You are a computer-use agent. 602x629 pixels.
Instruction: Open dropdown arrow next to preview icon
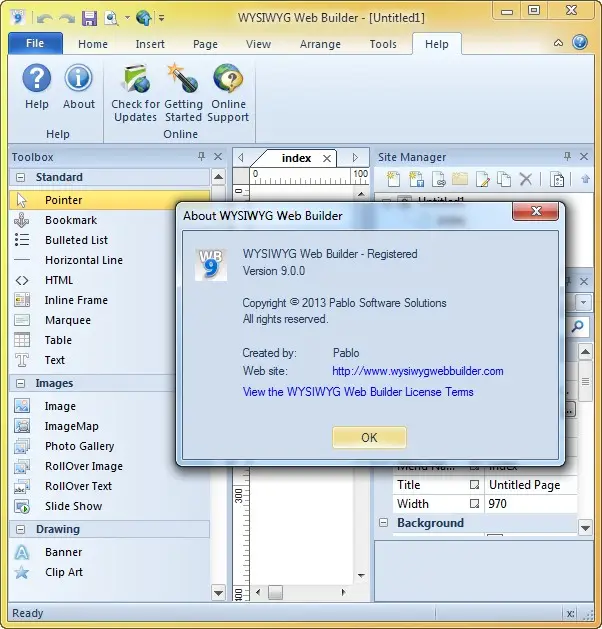(127, 18)
